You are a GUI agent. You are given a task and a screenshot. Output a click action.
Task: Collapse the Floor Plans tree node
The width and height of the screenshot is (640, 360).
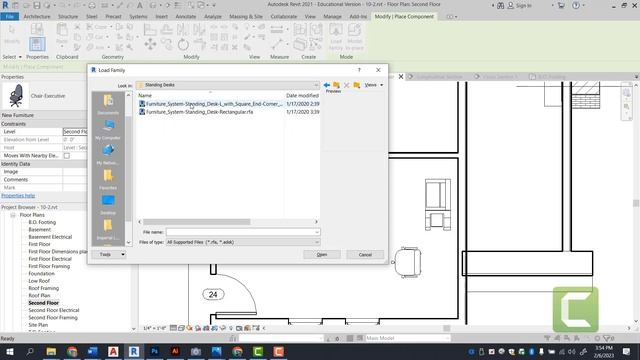[13, 215]
